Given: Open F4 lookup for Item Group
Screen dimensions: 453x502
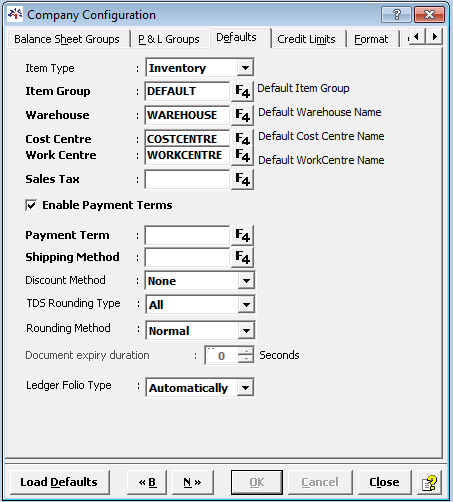Looking at the screenshot, I should coord(242,91).
